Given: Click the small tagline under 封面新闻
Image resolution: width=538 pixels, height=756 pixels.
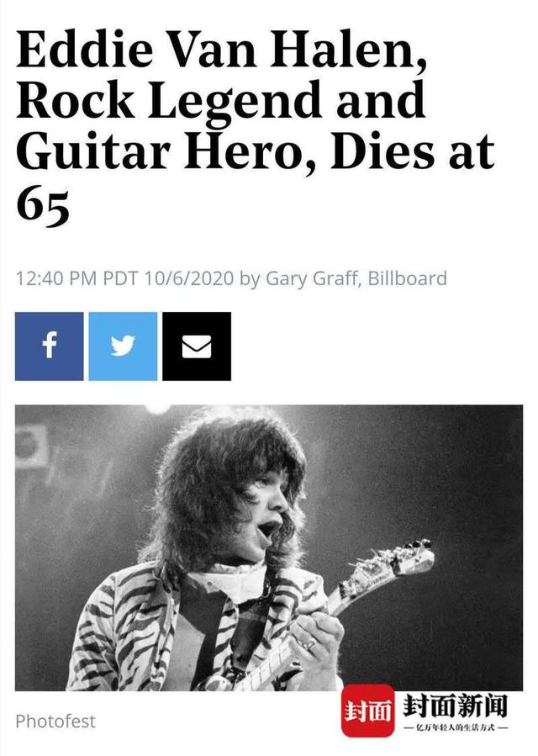Looking at the screenshot, I should [x=455, y=727].
